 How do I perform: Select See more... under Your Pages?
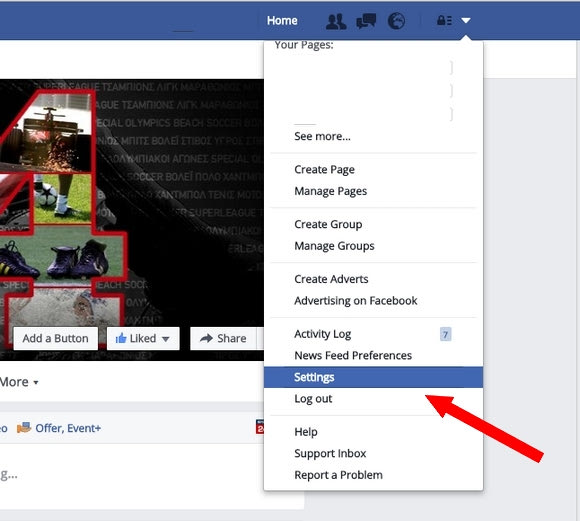(x=322, y=136)
